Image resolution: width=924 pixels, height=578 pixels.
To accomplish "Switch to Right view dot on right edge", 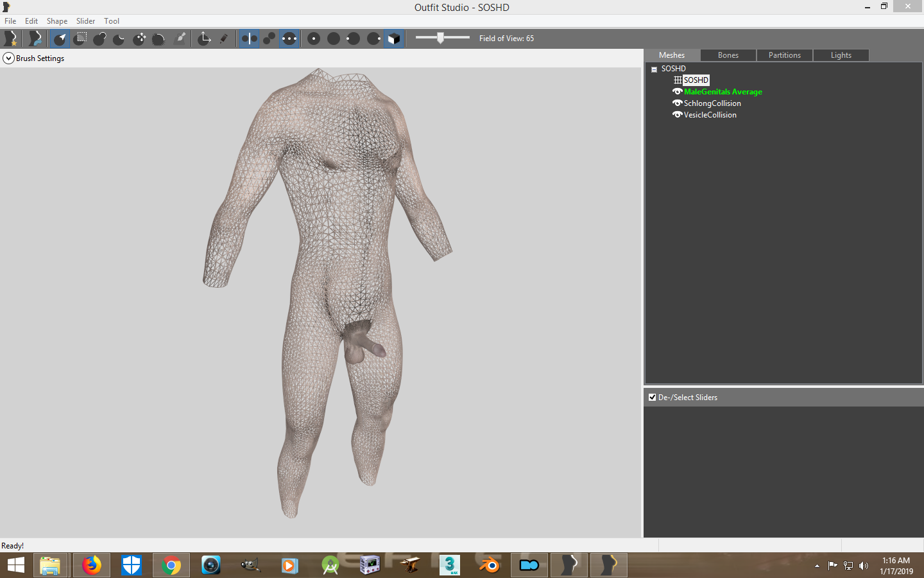I will (373, 39).
